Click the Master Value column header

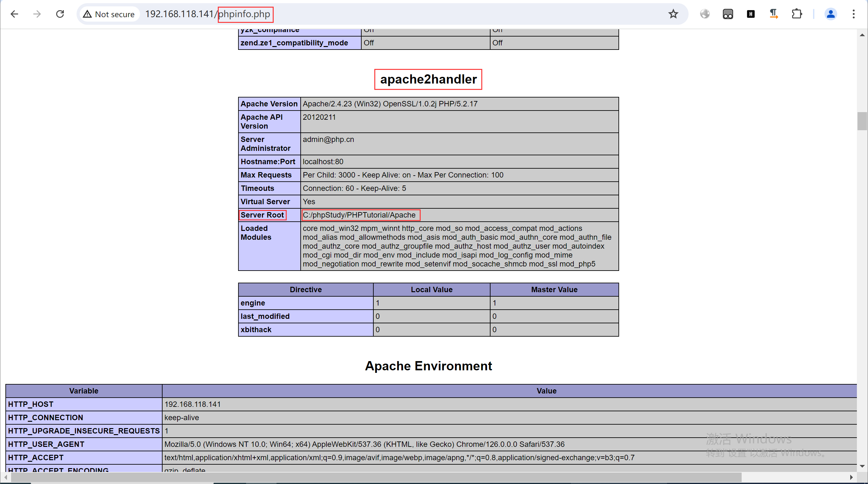554,290
